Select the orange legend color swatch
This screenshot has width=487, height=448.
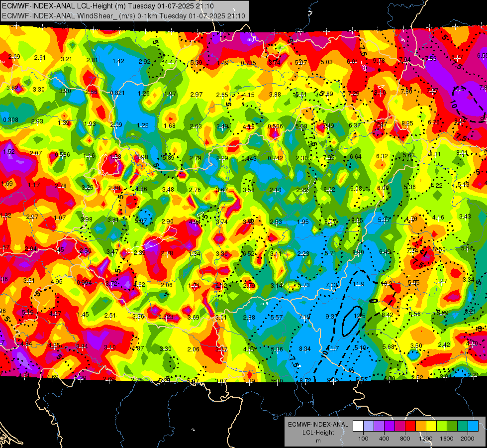point(421,426)
